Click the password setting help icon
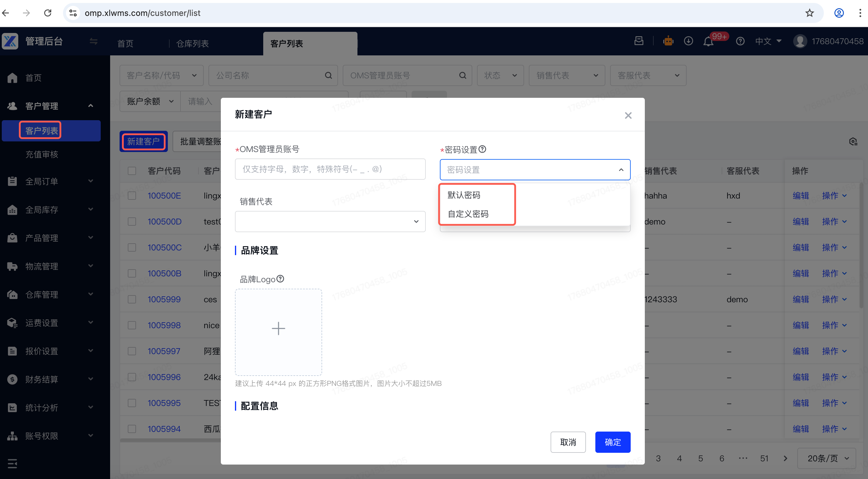This screenshot has height=479, width=868. [482, 149]
